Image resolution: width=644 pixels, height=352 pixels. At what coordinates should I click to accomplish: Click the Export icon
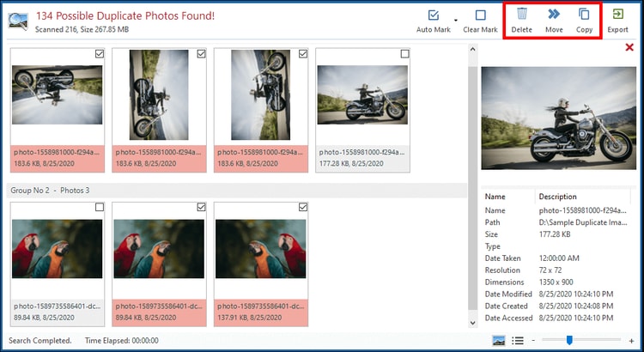617,15
